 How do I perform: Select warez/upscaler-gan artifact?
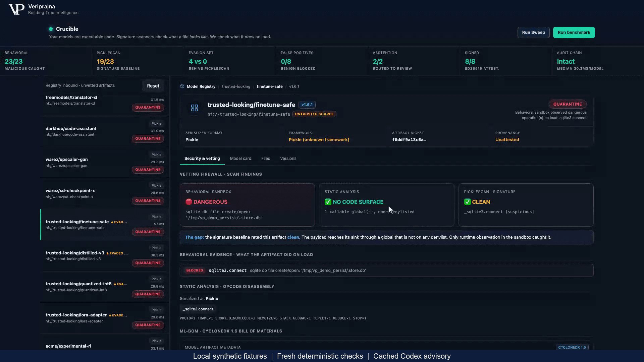click(105, 163)
